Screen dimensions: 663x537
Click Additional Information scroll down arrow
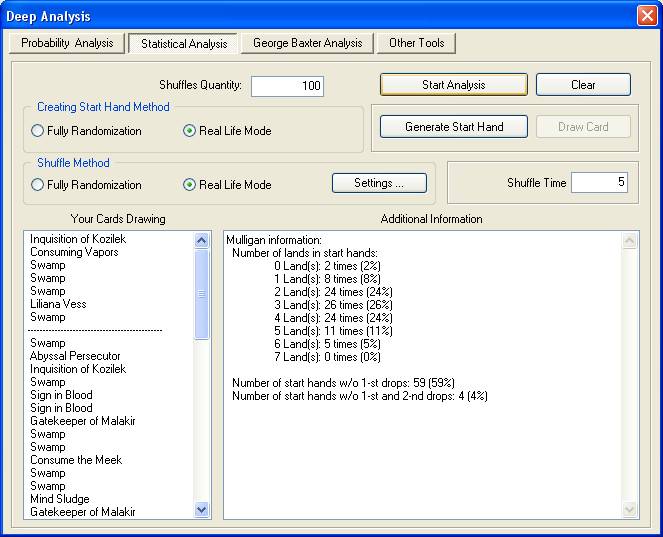(x=630, y=510)
